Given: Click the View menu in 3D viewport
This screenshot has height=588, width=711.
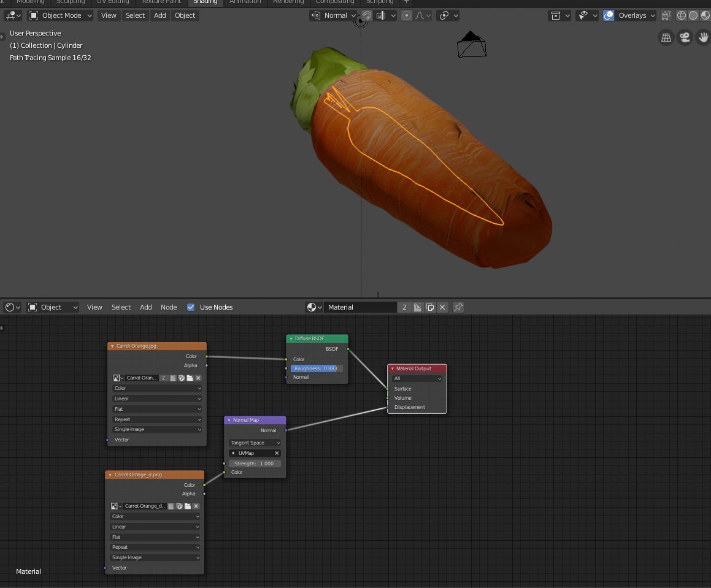Looking at the screenshot, I should pos(109,15).
